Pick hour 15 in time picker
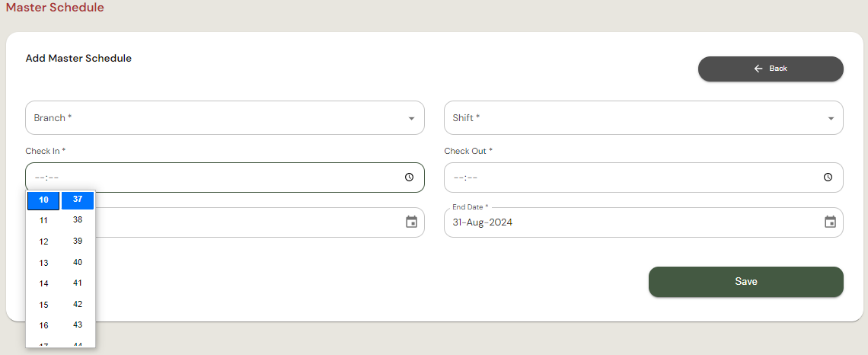The image size is (868, 355). pos(43,305)
